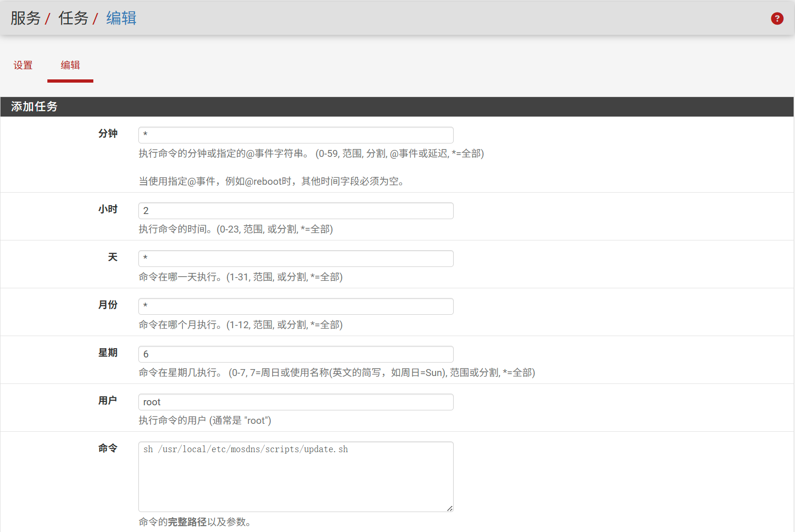Click the 小时 field label
Viewport: 795px width, 532px height.
coord(108,209)
